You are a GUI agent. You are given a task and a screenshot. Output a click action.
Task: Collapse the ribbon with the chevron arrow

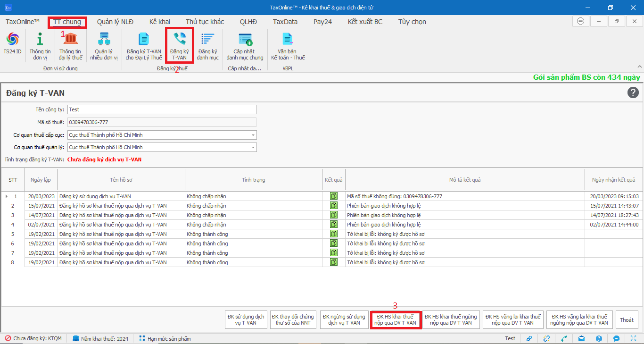pyautogui.click(x=639, y=67)
